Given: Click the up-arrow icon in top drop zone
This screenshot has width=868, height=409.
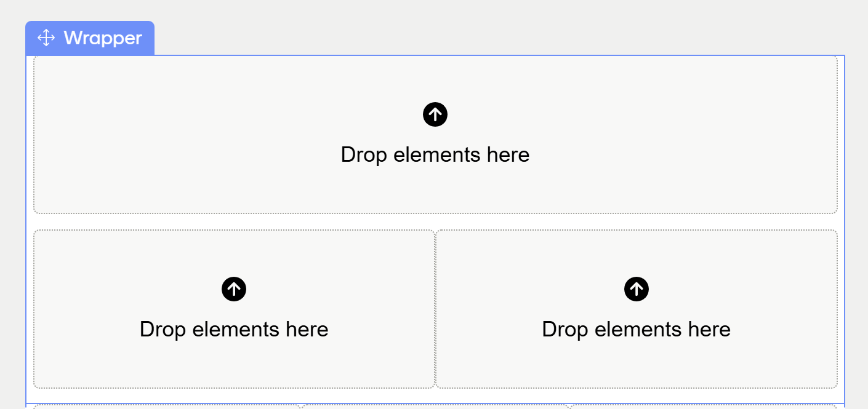Looking at the screenshot, I should pos(435,114).
